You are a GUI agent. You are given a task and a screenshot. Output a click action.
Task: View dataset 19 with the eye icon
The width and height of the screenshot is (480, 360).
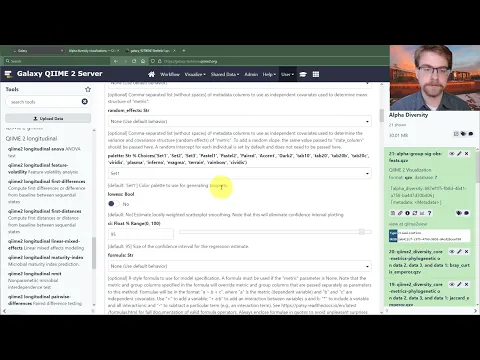(x=452, y=284)
